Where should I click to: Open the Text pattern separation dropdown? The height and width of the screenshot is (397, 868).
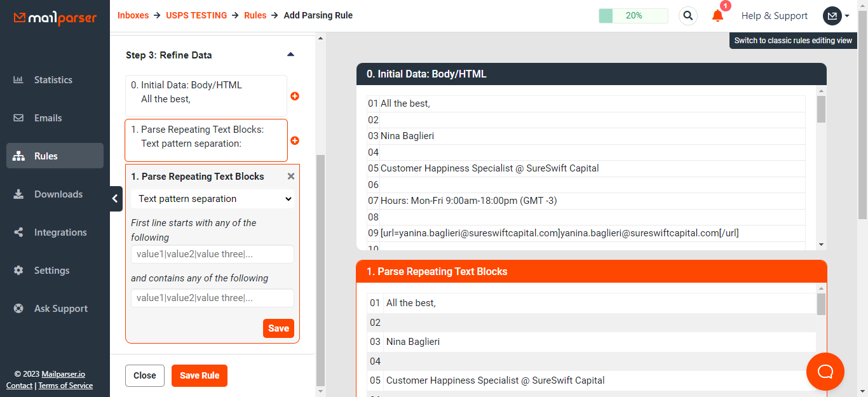pos(212,198)
